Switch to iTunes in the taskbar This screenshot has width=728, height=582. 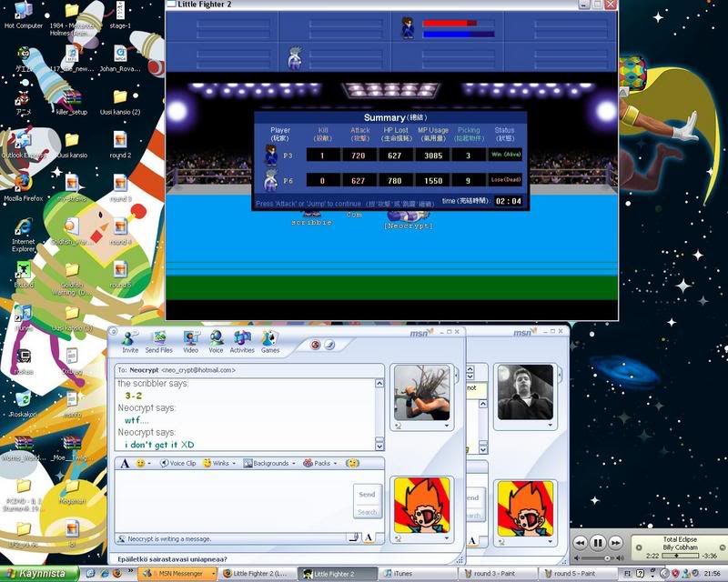[x=401, y=574]
